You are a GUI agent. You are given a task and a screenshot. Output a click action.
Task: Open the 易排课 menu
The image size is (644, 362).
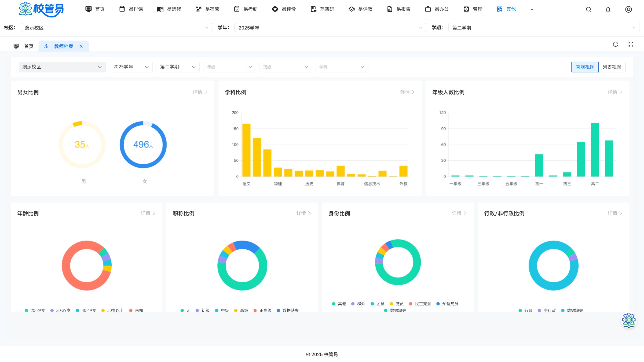[x=131, y=9]
